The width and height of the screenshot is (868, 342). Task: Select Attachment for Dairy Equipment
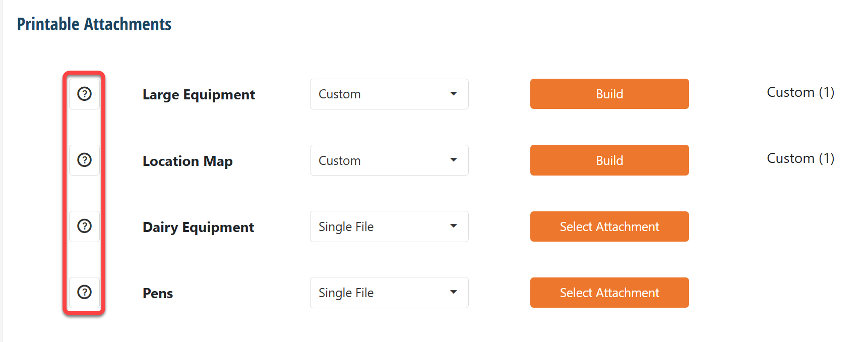(x=609, y=226)
